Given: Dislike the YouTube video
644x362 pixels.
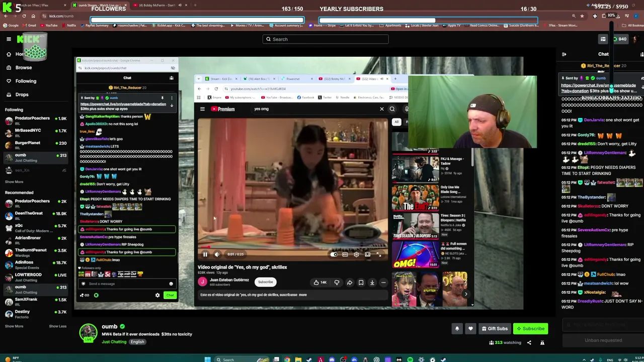Looking at the screenshot, I should (x=337, y=283).
